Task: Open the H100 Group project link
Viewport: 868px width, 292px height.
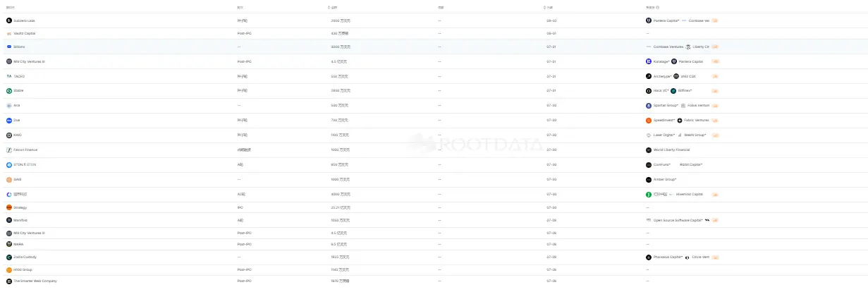Action: tap(23, 269)
